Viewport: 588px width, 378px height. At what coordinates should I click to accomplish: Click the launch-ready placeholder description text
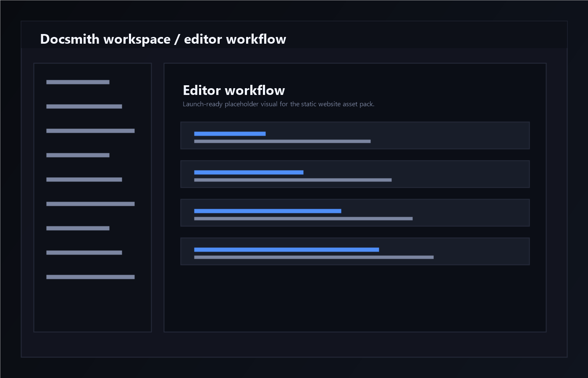click(279, 104)
